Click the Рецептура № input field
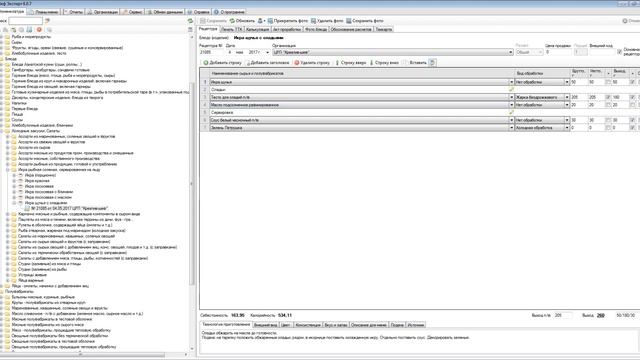The width and height of the screenshot is (640, 360). point(211,52)
